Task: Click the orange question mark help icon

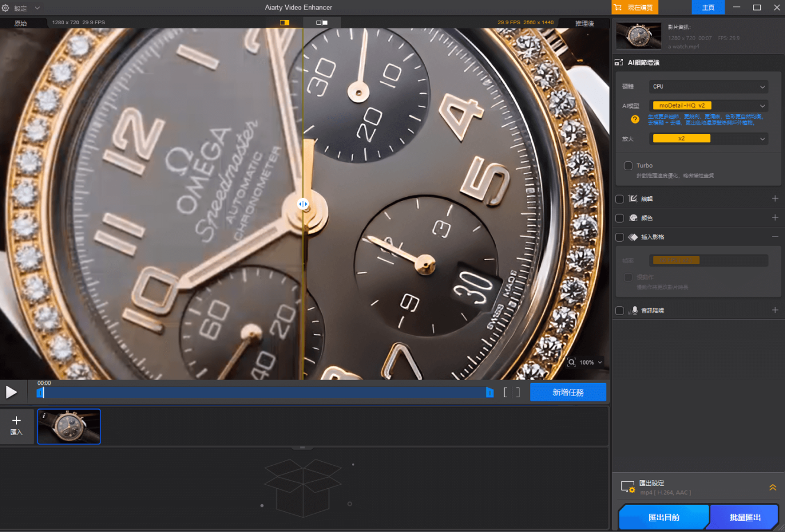Action: [x=635, y=119]
